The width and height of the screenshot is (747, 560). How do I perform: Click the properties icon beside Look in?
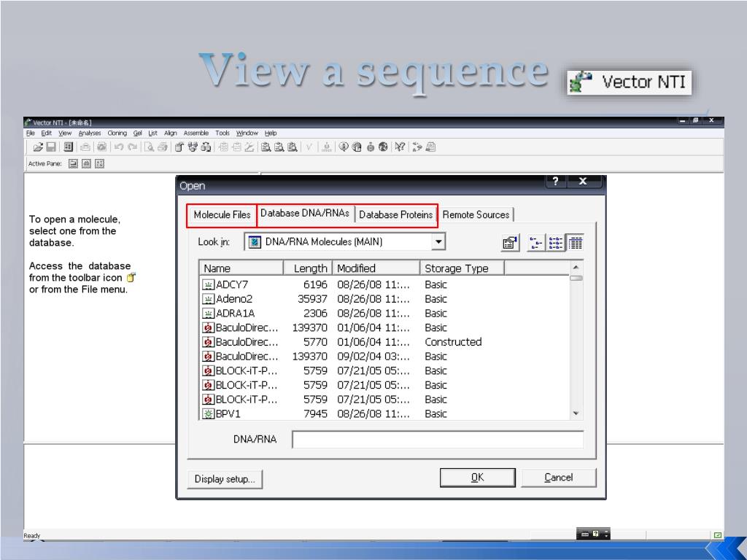tap(510, 243)
